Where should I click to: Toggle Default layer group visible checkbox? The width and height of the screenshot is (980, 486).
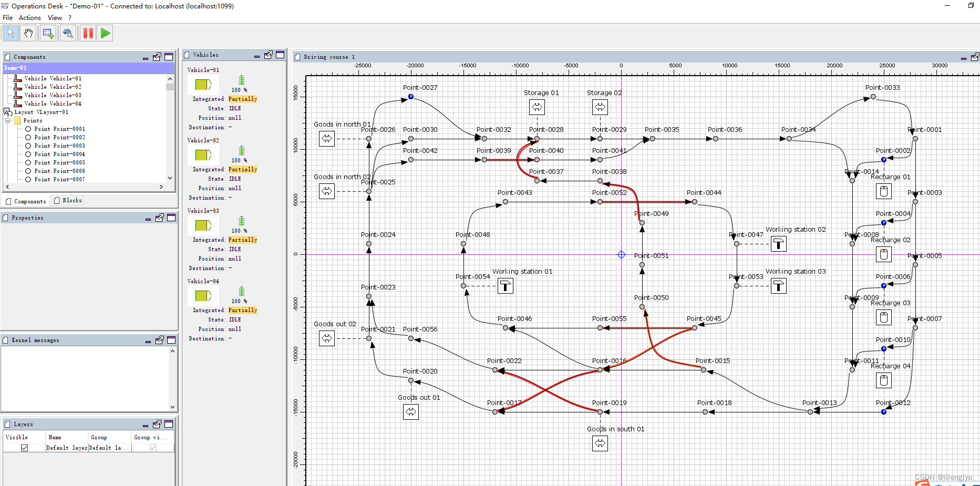(x=153, y=448)
